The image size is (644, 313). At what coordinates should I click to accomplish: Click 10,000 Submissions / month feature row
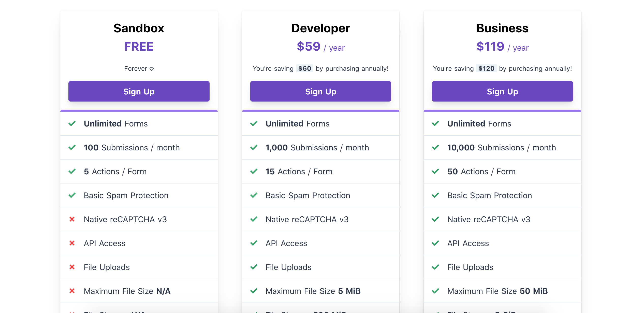point(502,148)
